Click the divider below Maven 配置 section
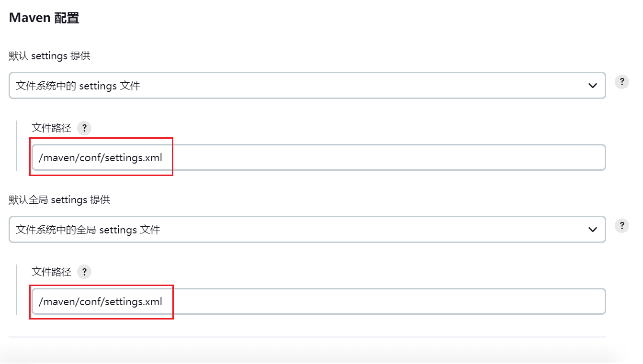643x364 pixels. (x=307, y=337)
